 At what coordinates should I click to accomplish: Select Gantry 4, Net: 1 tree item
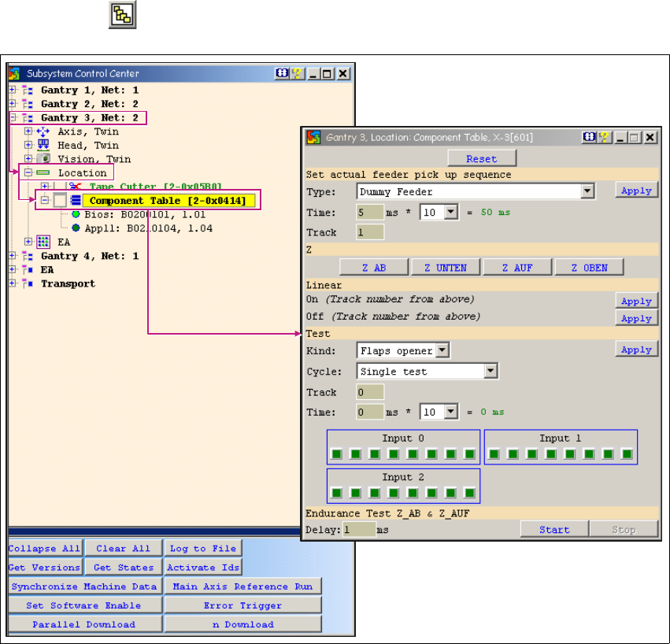pos(89,256)
